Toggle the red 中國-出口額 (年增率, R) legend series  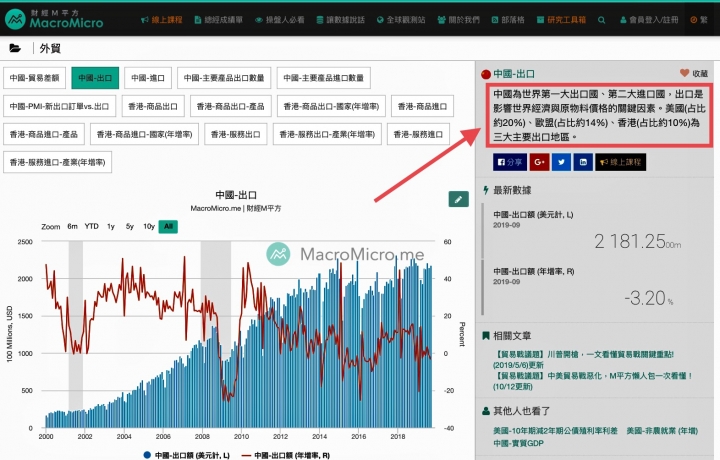286,455
